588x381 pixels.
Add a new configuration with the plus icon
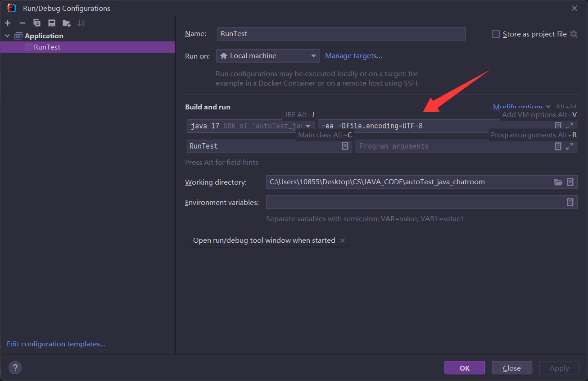[8, 23]
